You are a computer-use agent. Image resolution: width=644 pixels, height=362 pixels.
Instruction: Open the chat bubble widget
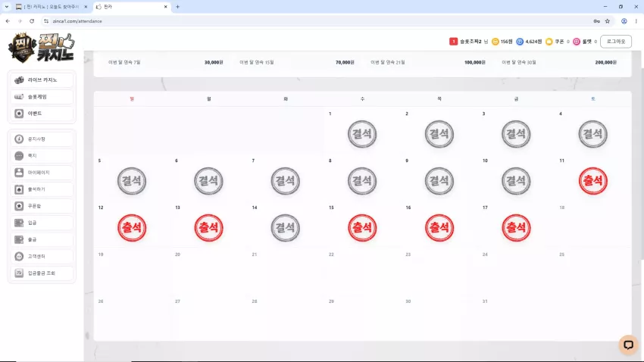coord(628,345)
